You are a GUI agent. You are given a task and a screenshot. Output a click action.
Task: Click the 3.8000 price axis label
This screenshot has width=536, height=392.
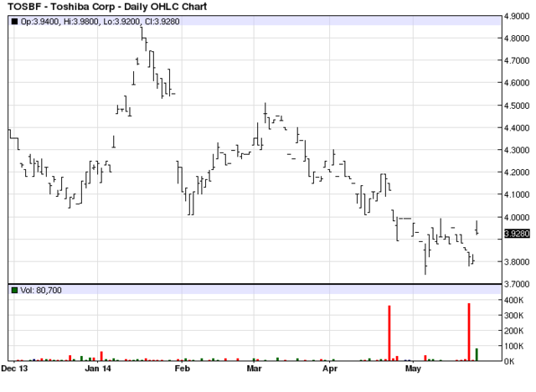coord(517,261)
